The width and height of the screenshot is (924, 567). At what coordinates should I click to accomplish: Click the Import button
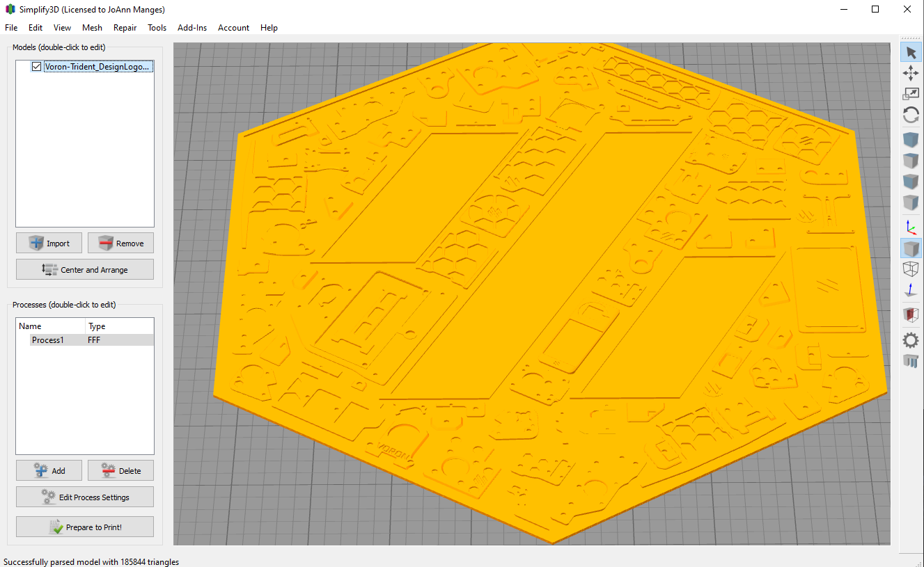click(49, 243)
